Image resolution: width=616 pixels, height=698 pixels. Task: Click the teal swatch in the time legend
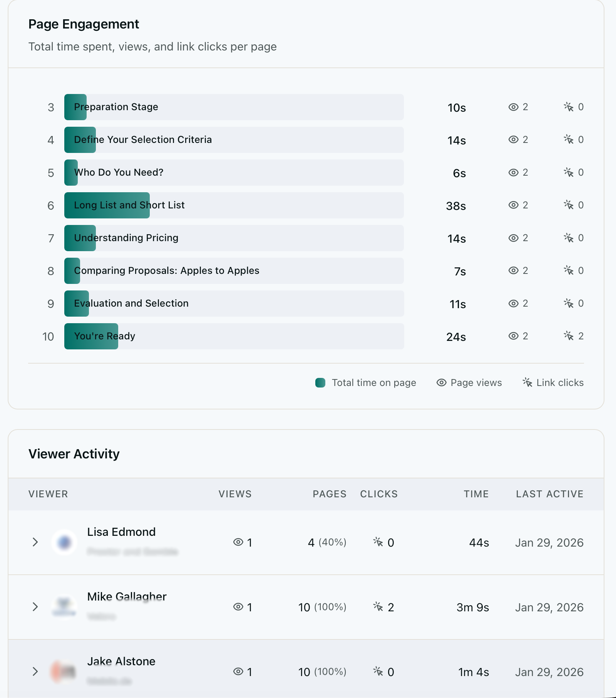320,383
